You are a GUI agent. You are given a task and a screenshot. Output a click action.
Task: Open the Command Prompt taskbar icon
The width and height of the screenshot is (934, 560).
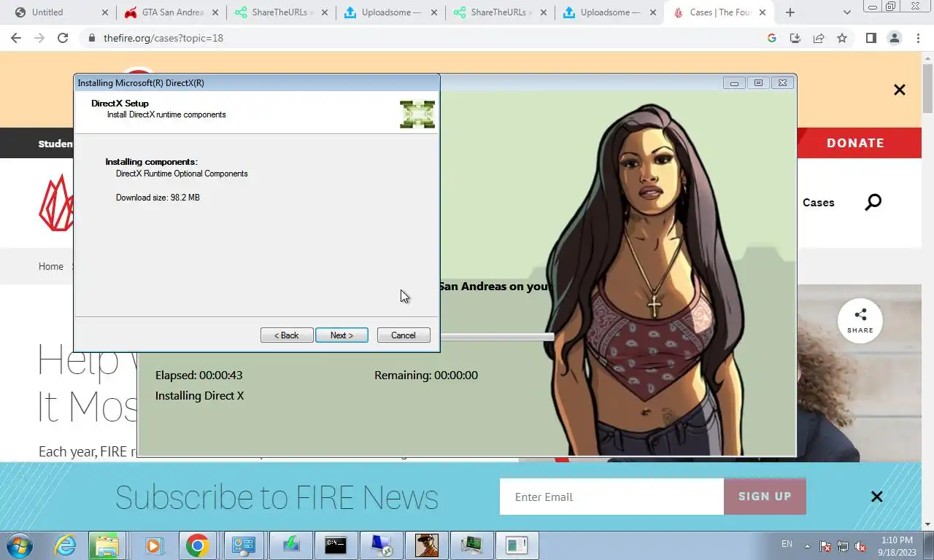click(x=336, y=545)
